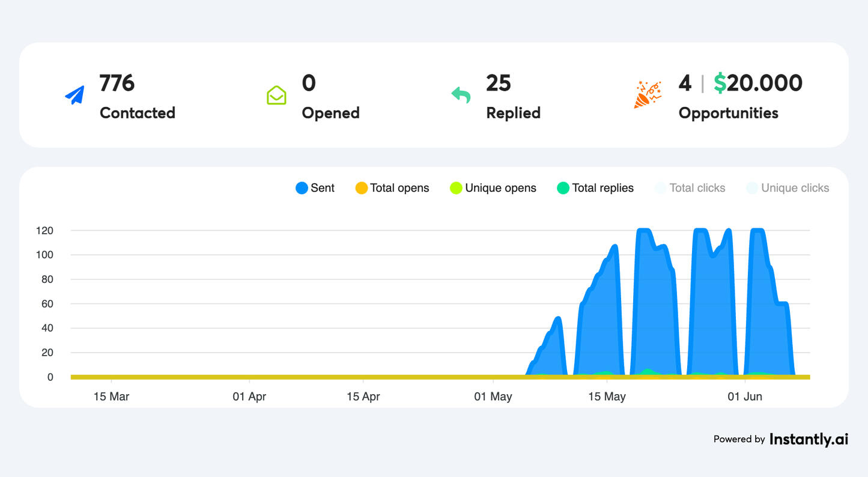
Task: Open the Instantly.ai link
Action: pyautogui.click(x=809, y=439)
